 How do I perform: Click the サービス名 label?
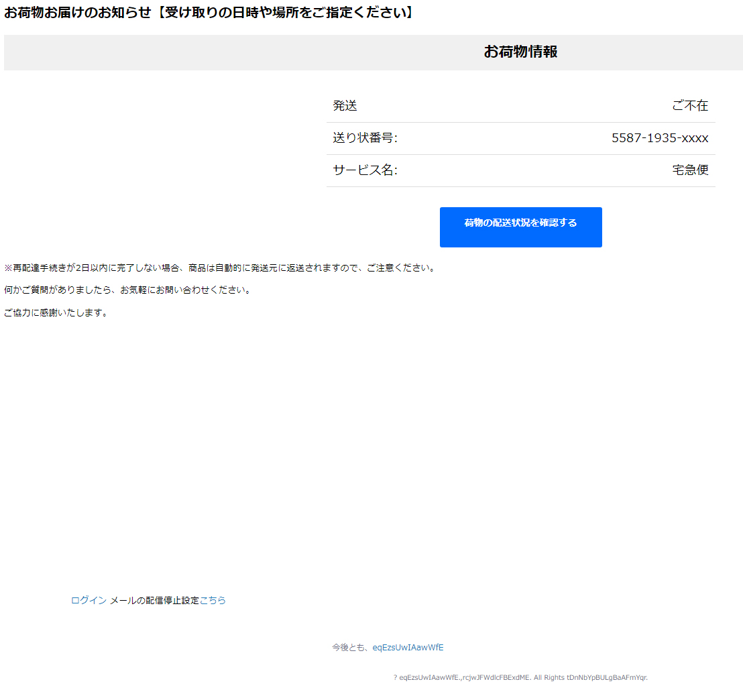pyautogui.click(x=365, y=170)
